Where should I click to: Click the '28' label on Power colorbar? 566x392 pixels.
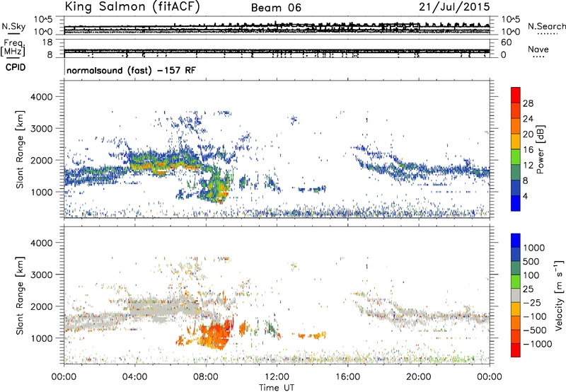[528, 103]
